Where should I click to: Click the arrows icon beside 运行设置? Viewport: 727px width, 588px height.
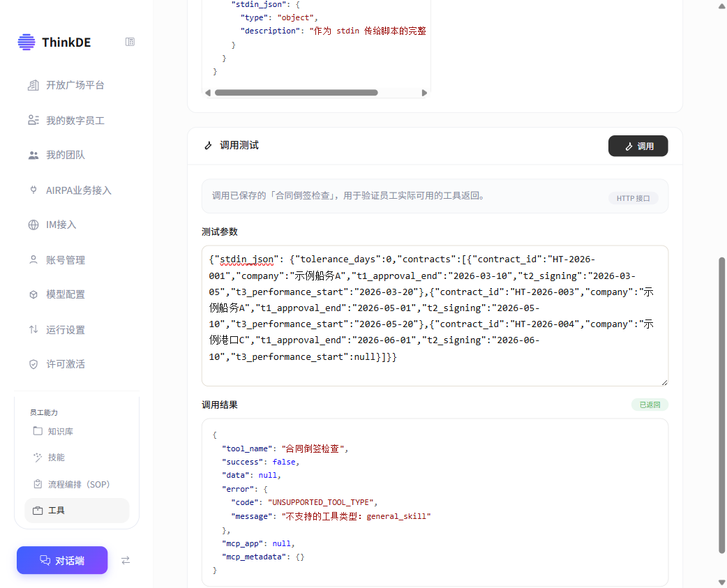[x=33, y=329]
